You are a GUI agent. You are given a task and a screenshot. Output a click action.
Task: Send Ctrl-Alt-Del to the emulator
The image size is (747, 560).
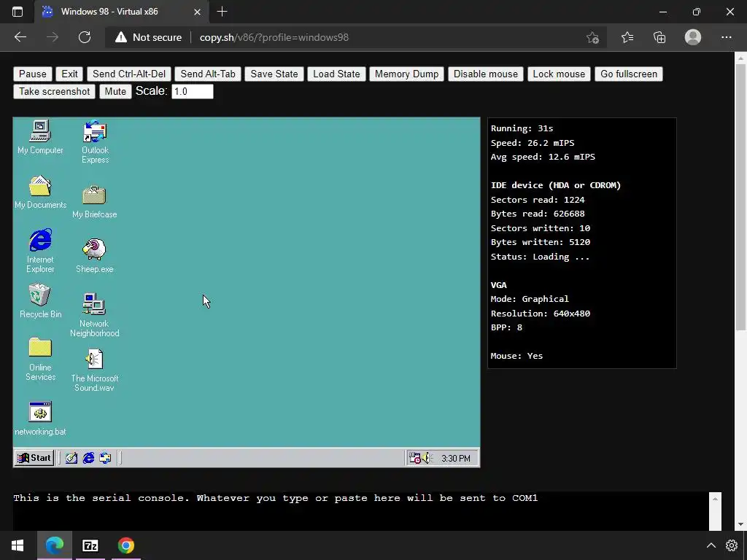129,74
